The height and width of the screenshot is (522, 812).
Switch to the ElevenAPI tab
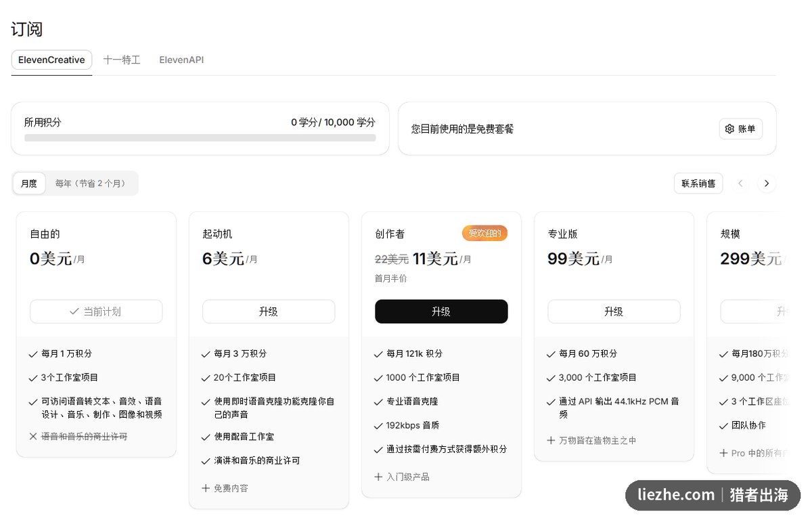click(181, 60)
